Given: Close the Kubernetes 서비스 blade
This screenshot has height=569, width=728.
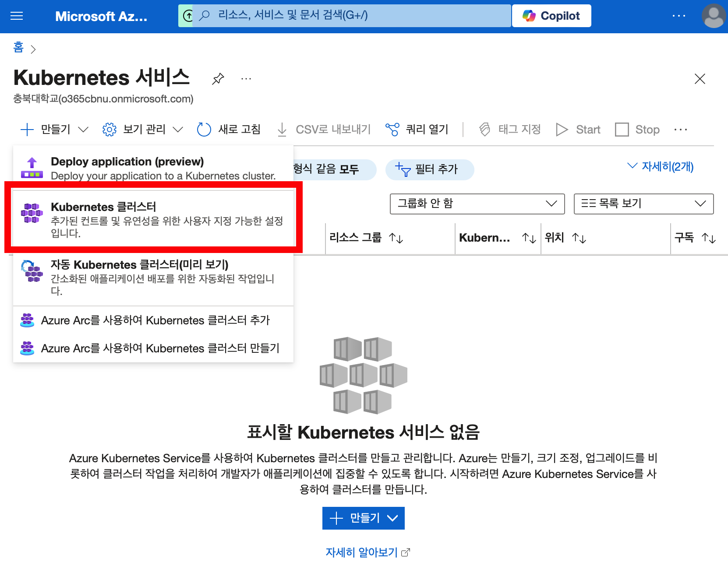Looking at the screenshot, I should (700, 79).
